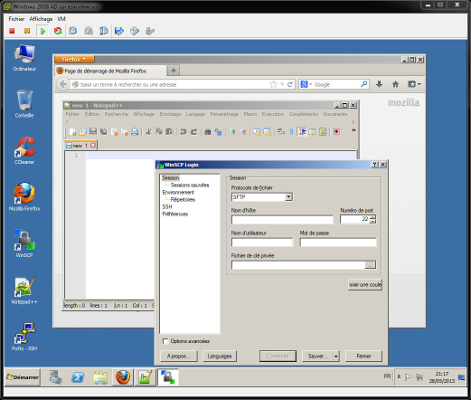Click the Redo arrow in Notepad++ toolbar
The image size is (471, 400).
[194, 132]
